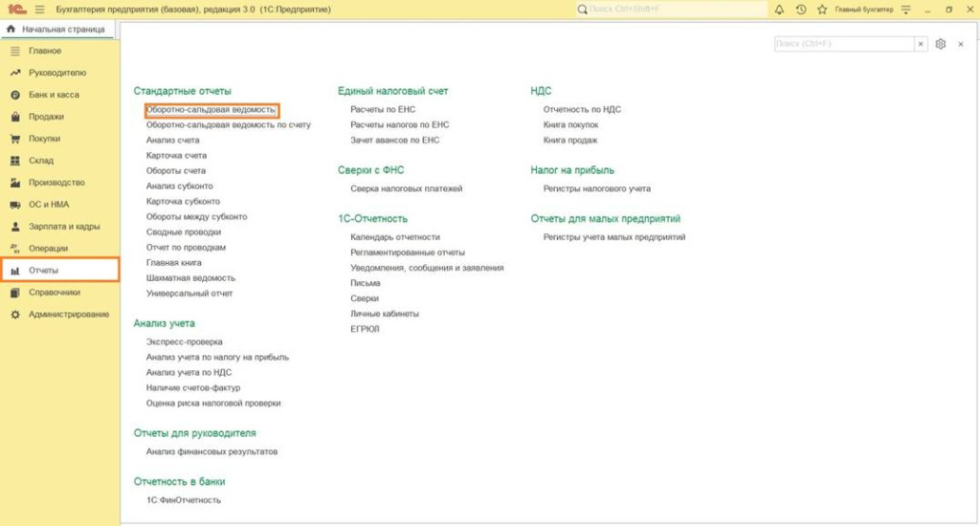This screenshot has height=526, width=980.
Task: Focus the panel search box Ctrl+F
Action: coord(843,44)
